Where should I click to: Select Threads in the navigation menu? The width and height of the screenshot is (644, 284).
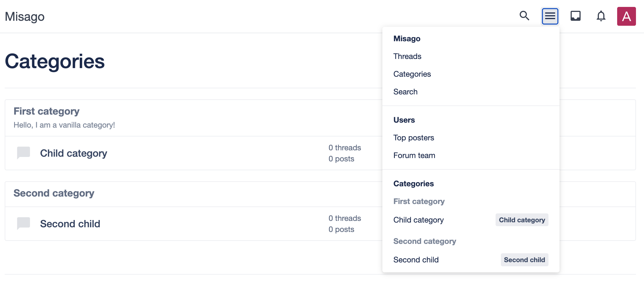coord(407,56)
